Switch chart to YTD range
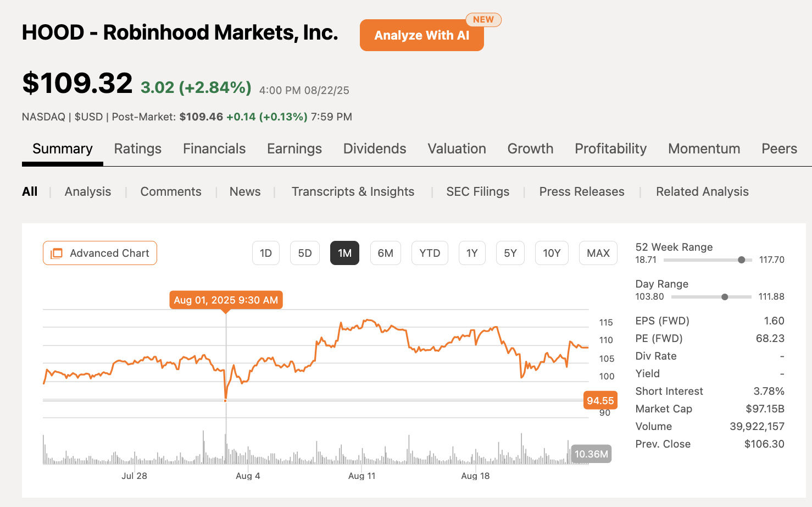This screenshot has height=507, width=812. point(430,253)
